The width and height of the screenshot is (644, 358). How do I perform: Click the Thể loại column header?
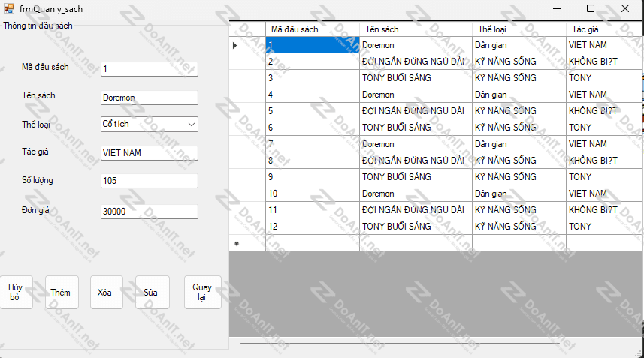(x=519, y=29)
